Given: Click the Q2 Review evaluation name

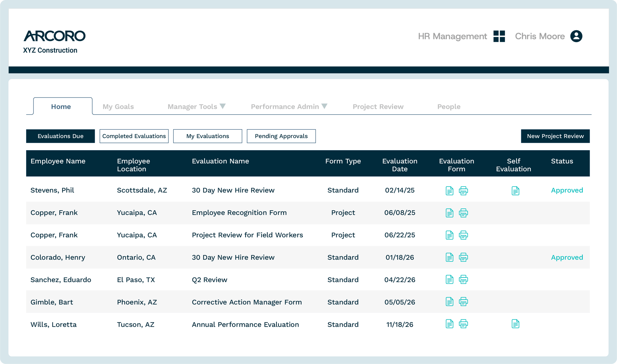Looking at the screenshot, I should click(209, 280).
